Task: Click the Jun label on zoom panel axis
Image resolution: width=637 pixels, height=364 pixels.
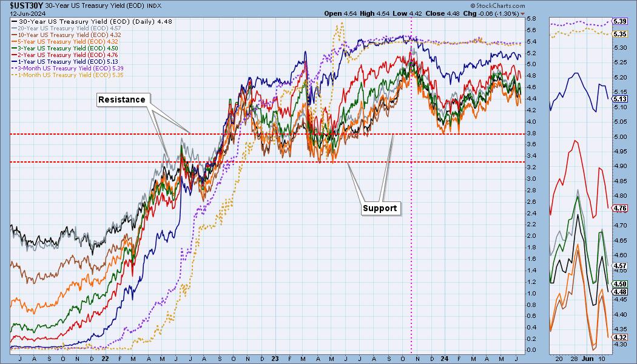Action: click(x=587, y=359)
